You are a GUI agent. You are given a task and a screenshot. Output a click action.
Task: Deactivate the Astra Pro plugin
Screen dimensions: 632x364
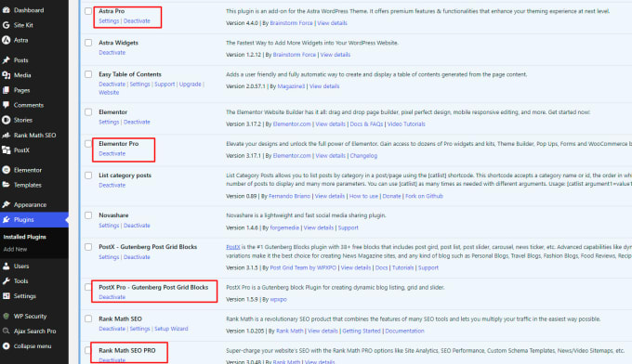tap(137, 21)
